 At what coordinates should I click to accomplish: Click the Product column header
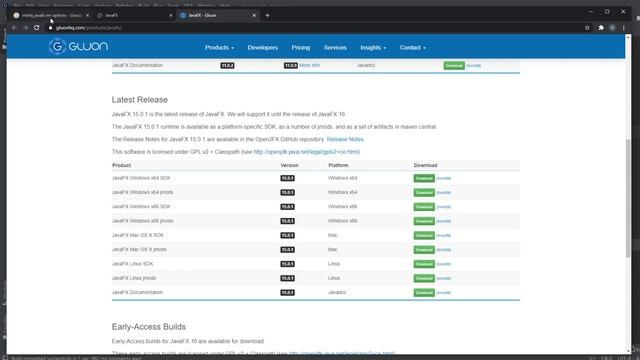tap(122, 165)
